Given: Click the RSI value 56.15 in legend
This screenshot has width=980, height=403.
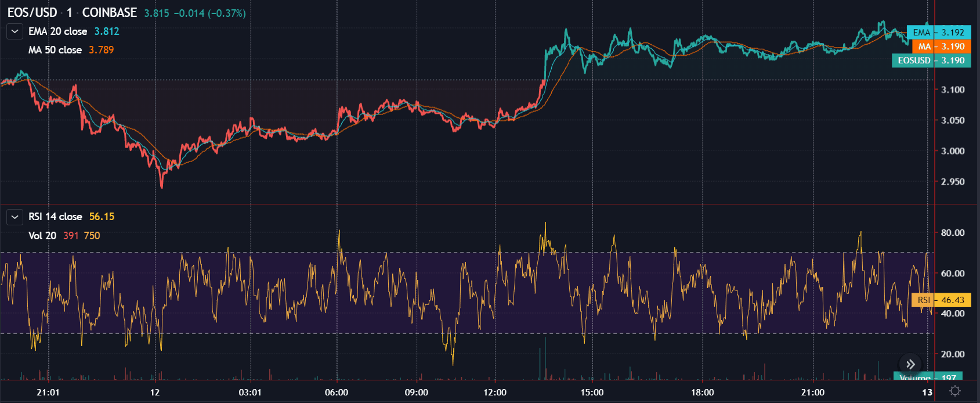Looking at the screenshot, I should 102,217.
